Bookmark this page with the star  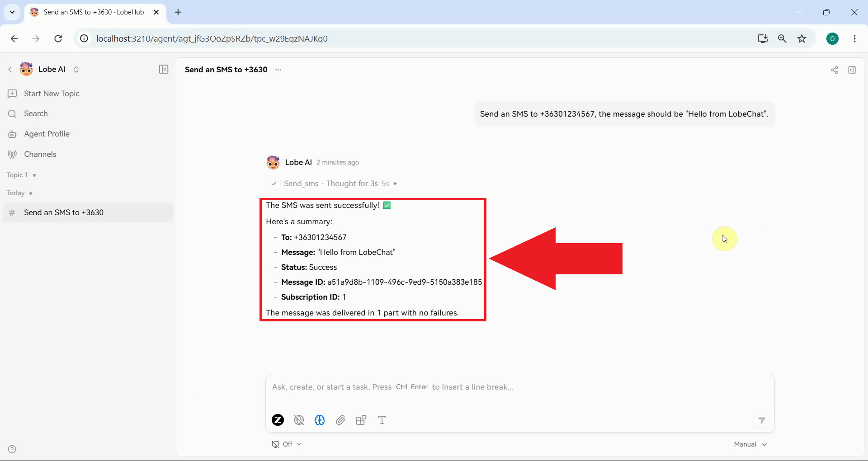click(802, 38)
